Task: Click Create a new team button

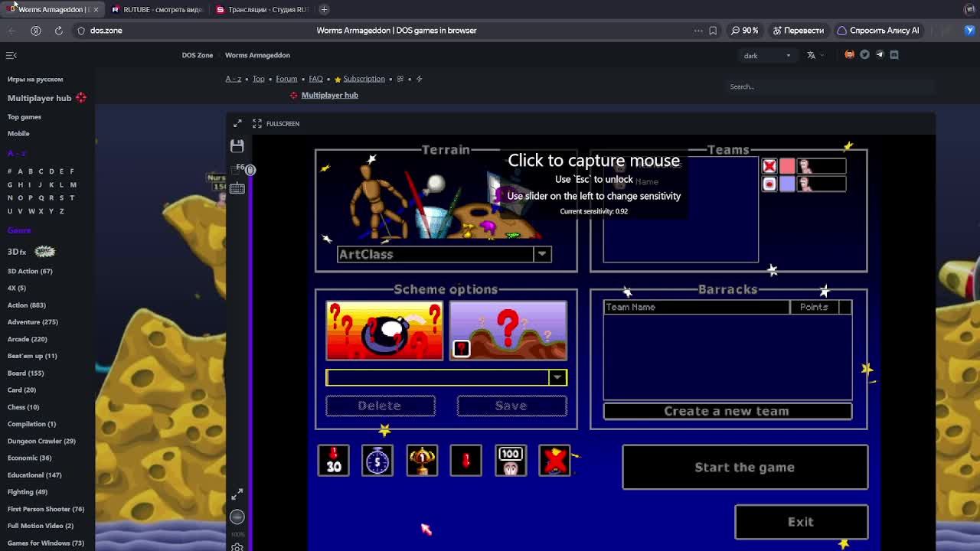Action: [727, 411]
